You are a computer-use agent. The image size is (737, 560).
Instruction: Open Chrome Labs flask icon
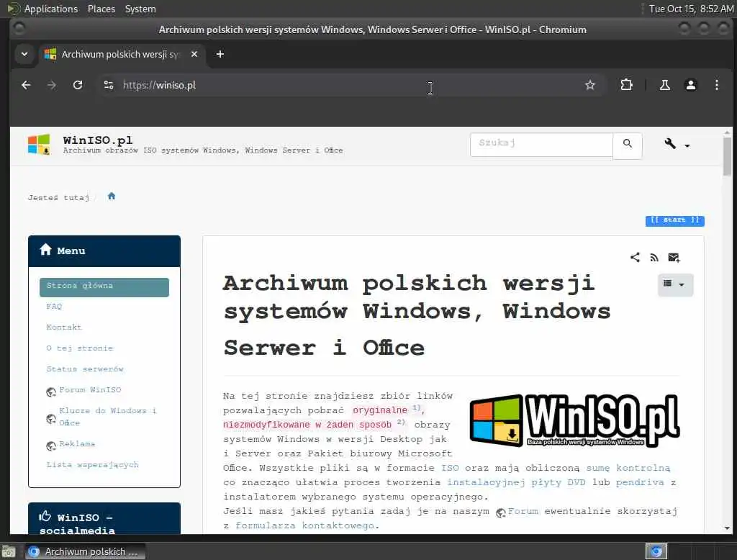pos(664,85)
